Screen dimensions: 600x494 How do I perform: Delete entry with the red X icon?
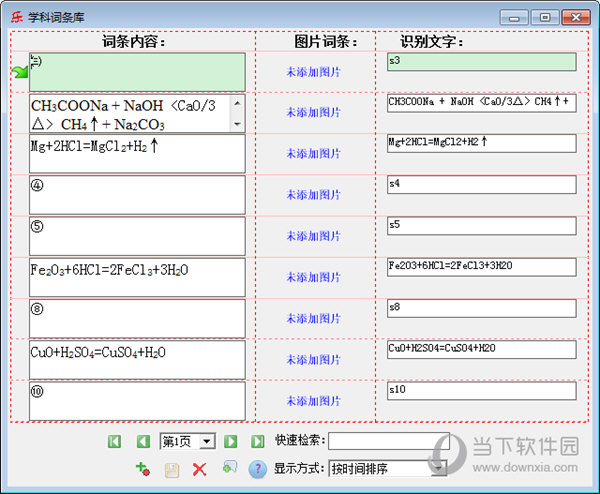pyautogui.click(x=199, y=469)
